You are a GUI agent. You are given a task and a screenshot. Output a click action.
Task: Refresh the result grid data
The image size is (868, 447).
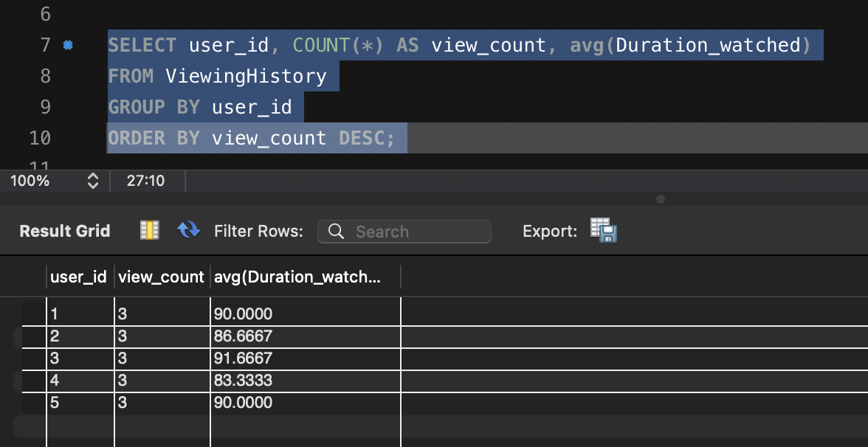tap(189, 231)
